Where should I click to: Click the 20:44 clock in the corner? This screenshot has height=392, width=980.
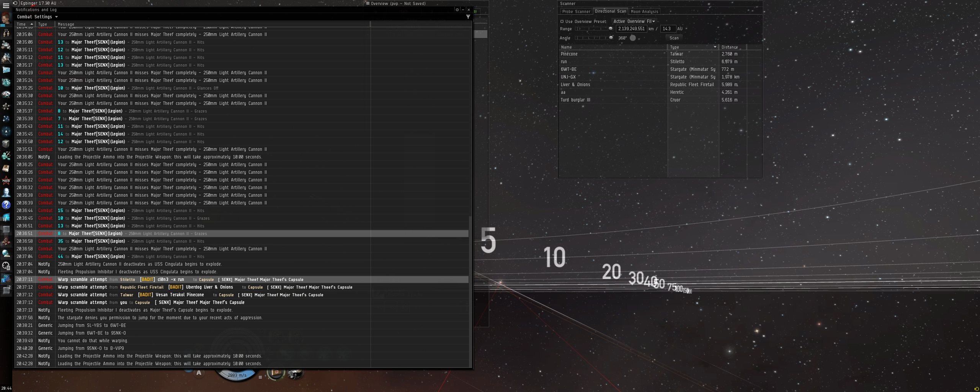click(x=6, y=388)
